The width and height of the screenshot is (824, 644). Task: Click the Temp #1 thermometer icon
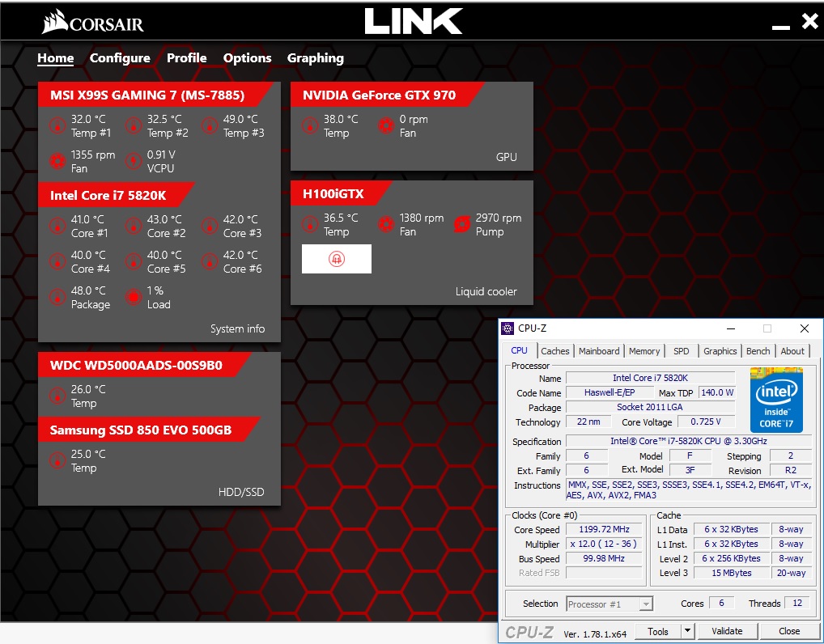click(x=57, y=126)
